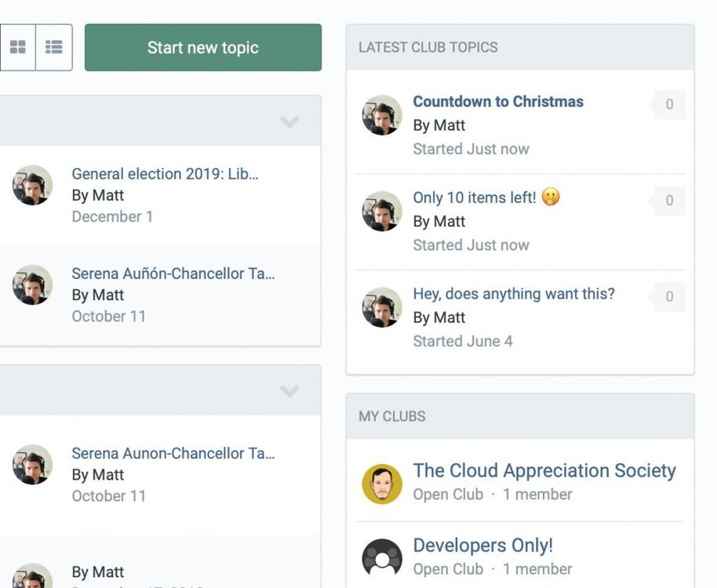The image size is (717, 588).
Task: Open Serena Auñón-Chancellor topic with accent
Action: tap(173, 273)
